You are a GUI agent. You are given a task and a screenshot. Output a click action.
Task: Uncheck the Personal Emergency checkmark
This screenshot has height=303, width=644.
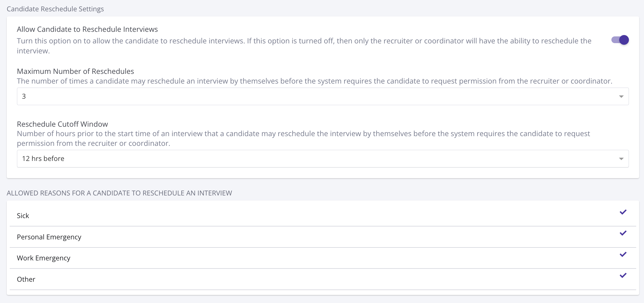pos(623,233)
